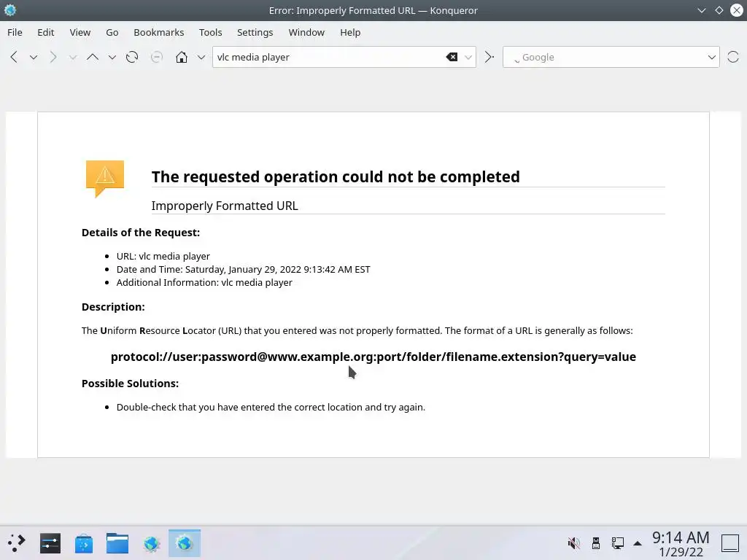
Task: Click the keep-above diamond title bar button
Action: 719,10
